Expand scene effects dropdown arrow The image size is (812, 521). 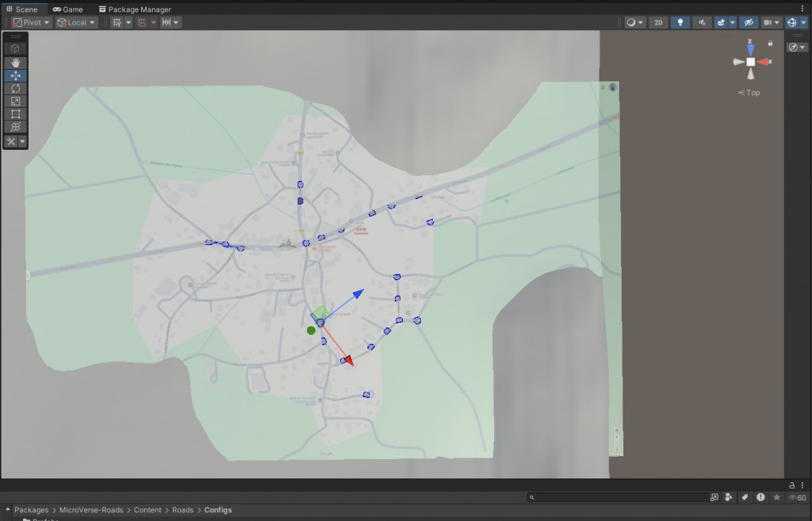point(732,22)
